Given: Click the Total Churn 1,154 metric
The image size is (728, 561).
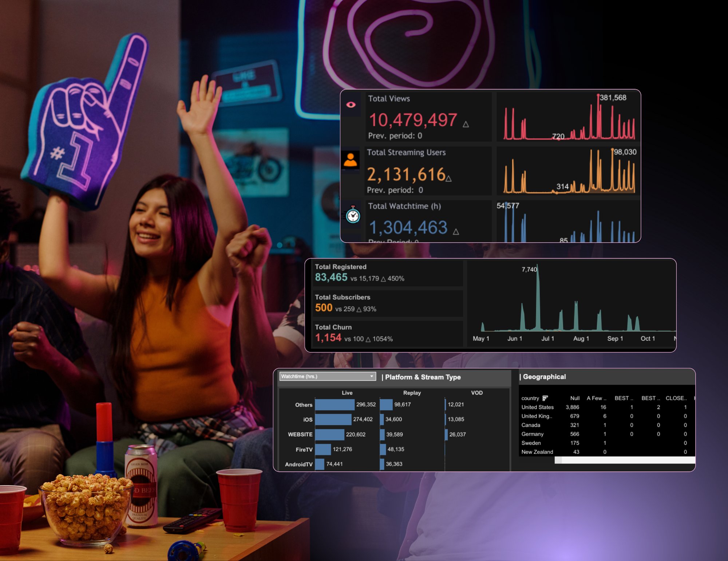Looking at the screenshot, I should 328,338.
